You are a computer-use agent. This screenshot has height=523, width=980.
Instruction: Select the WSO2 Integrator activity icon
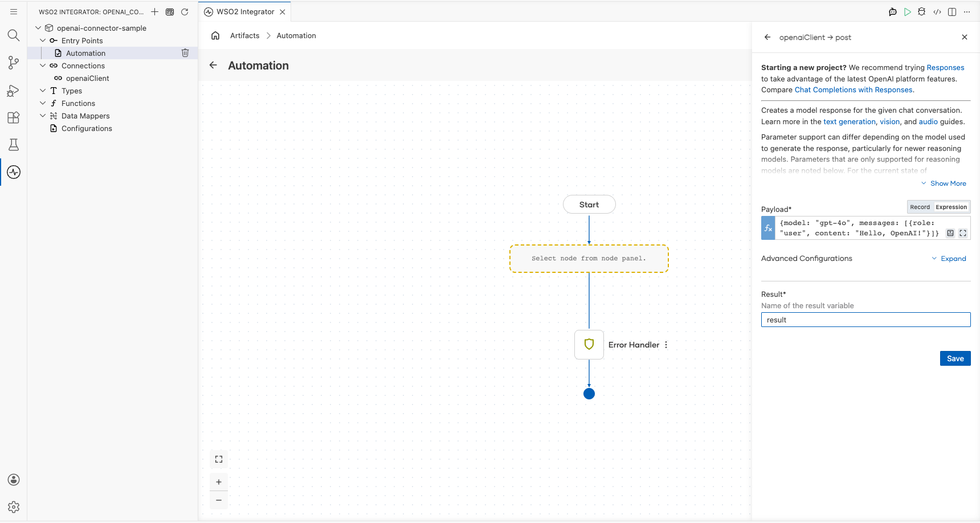pyautogui.click(x=14, y=172)
